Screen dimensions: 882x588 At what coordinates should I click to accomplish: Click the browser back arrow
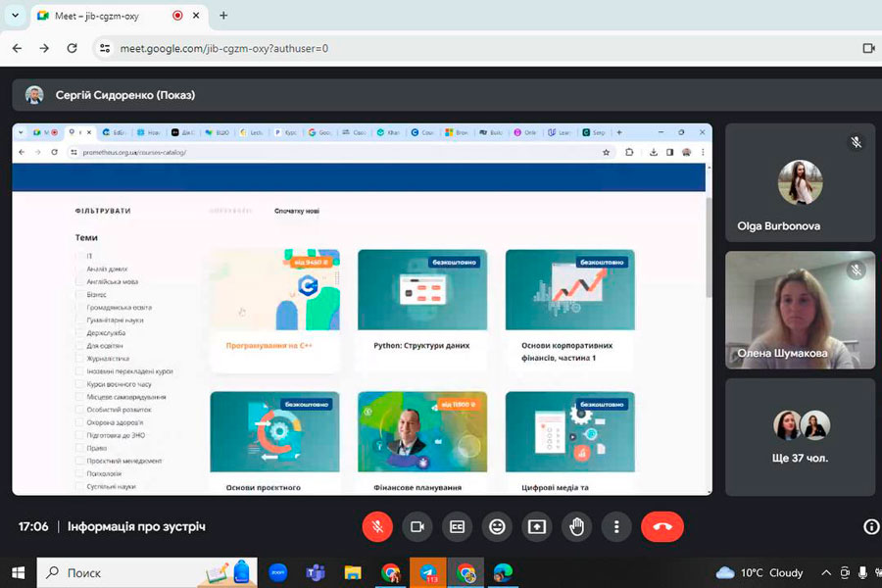click(17, 48)
